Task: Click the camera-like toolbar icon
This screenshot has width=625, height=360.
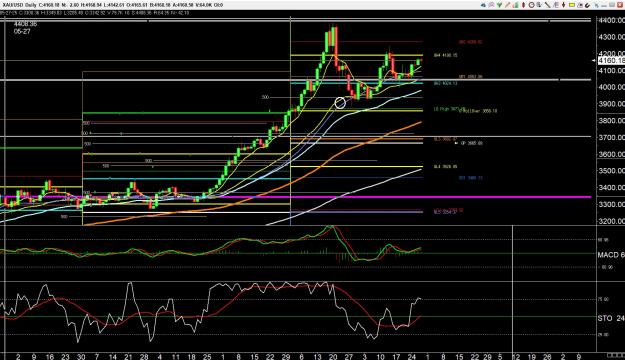Action: click(x=580, y=5)
